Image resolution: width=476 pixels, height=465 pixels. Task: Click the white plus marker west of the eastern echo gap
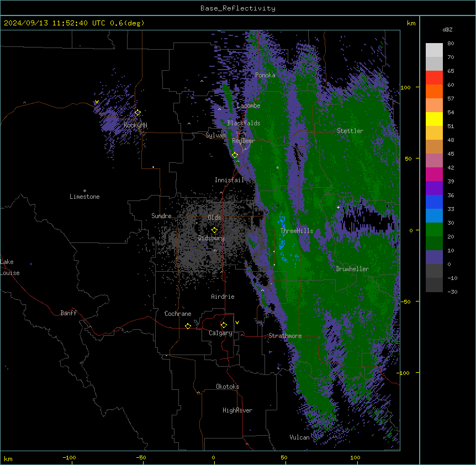point(338,207)
